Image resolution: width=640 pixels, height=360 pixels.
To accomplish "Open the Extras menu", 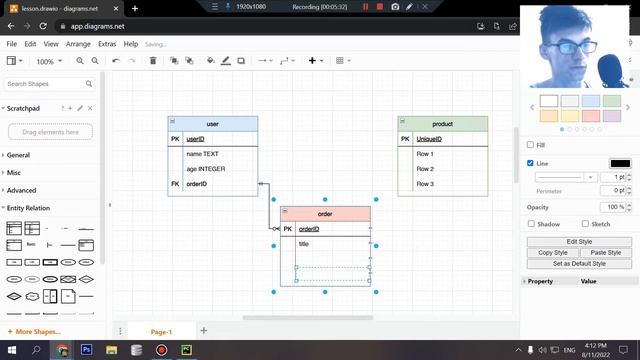I will 107,44.
